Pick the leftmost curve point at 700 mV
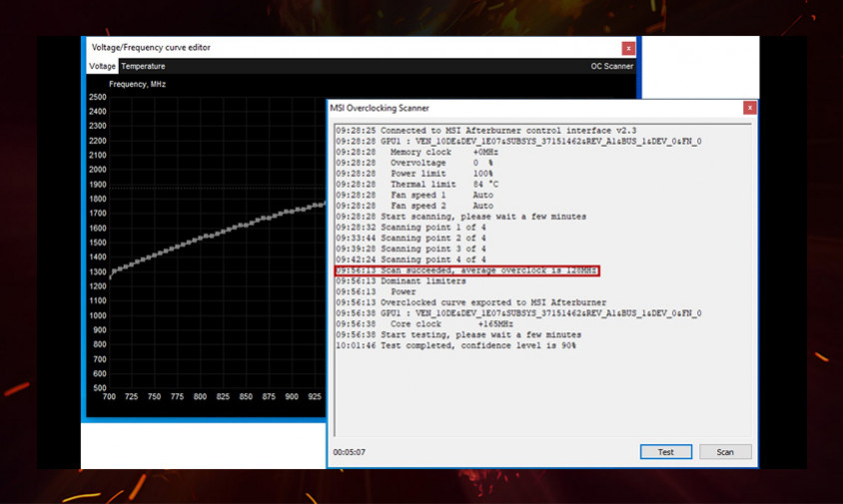This screenshot has height=504, width=843. point(110,275)
